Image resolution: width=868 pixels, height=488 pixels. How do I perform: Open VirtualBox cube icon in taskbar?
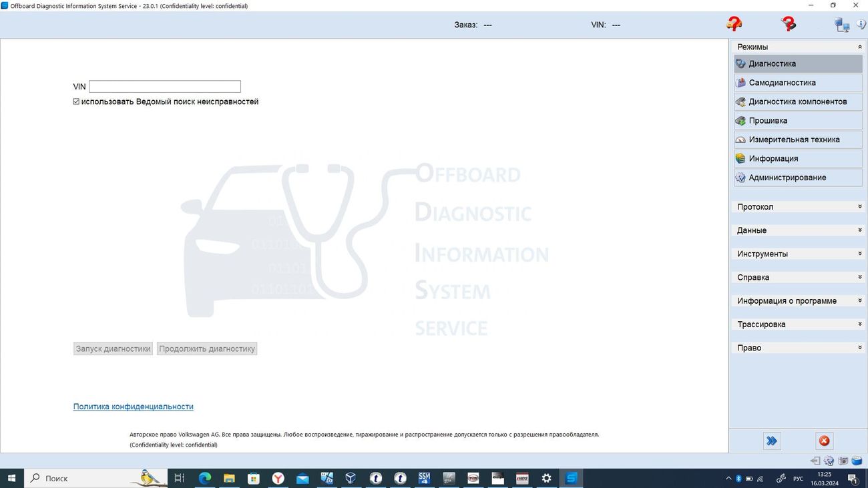point(351,478)
